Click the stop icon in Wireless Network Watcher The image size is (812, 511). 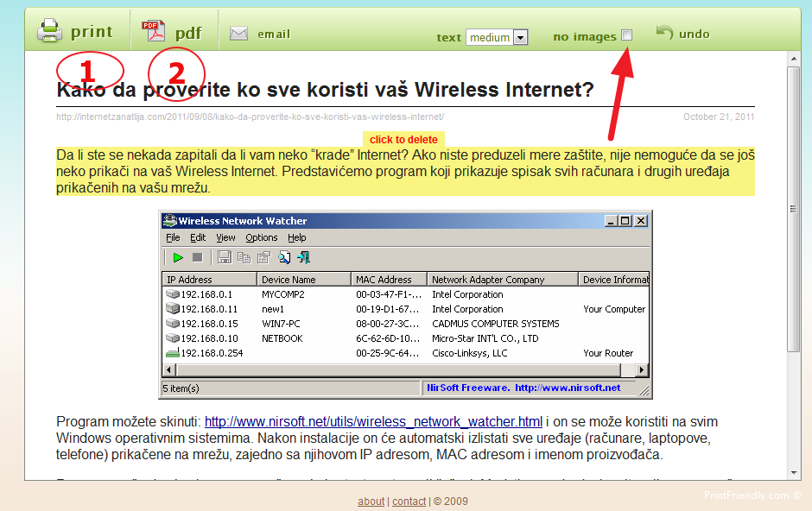197,257
